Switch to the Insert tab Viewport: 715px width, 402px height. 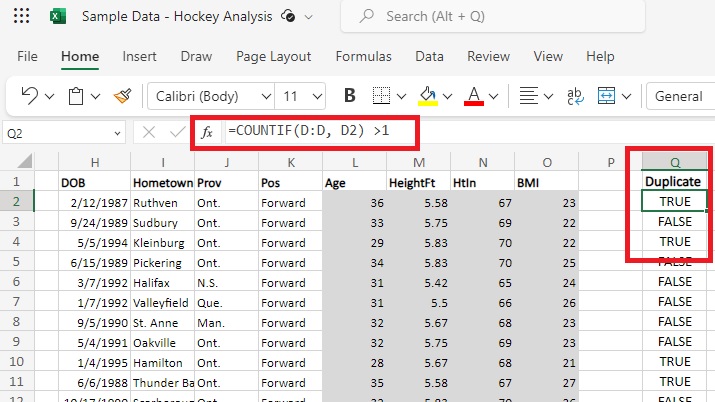139,57
